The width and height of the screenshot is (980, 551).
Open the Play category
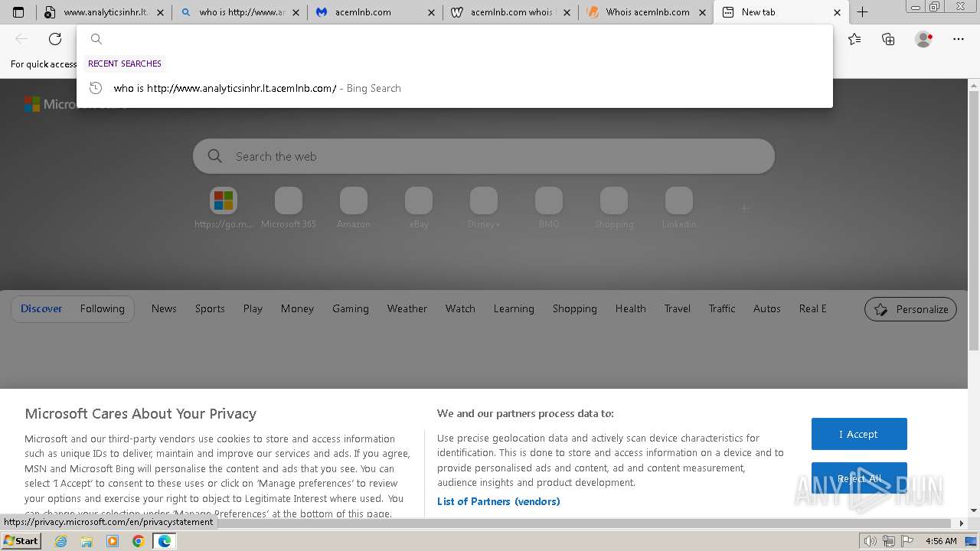pyautogui.click(x=253, y=308)
